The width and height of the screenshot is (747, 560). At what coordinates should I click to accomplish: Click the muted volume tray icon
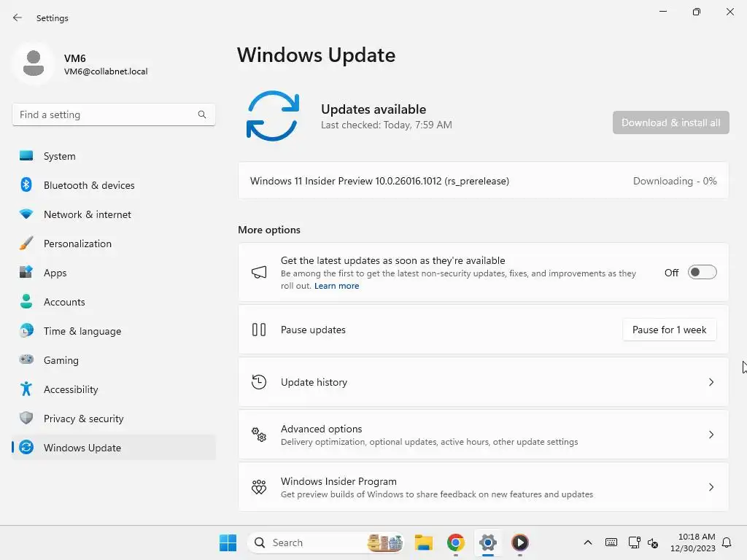653,542
